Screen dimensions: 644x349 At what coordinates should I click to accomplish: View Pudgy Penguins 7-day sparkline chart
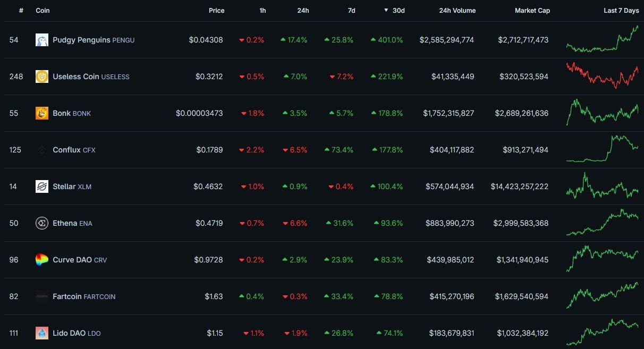(x=603, y=39)
